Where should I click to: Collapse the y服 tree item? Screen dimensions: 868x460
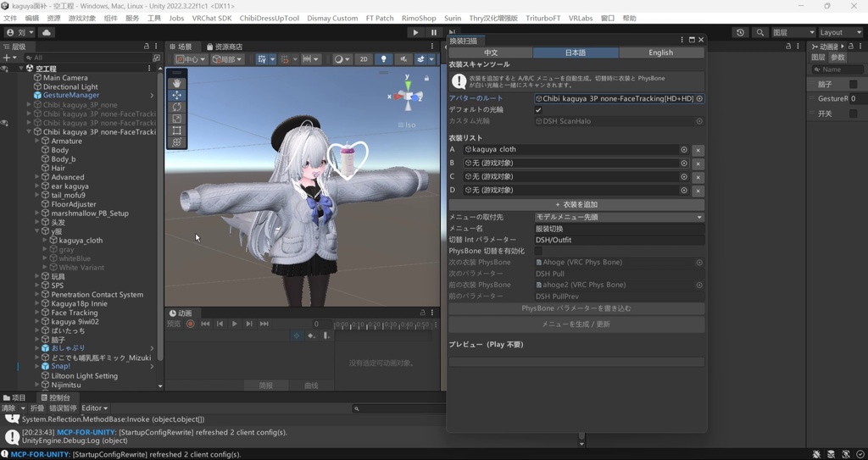pyautogui.click(x=37, y=231)
